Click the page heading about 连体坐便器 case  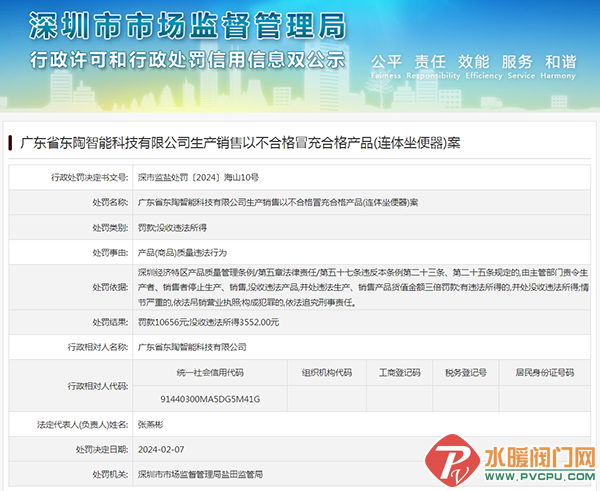click(240, 143)
